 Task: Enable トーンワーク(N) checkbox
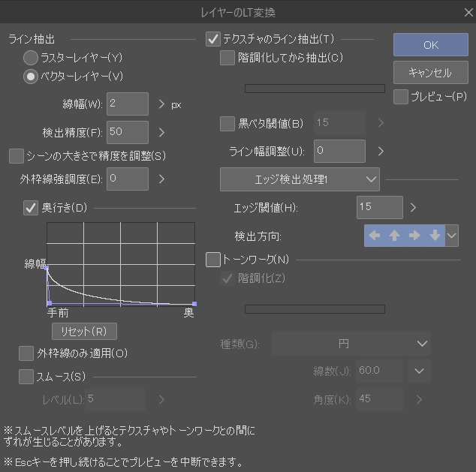[212, 260]
